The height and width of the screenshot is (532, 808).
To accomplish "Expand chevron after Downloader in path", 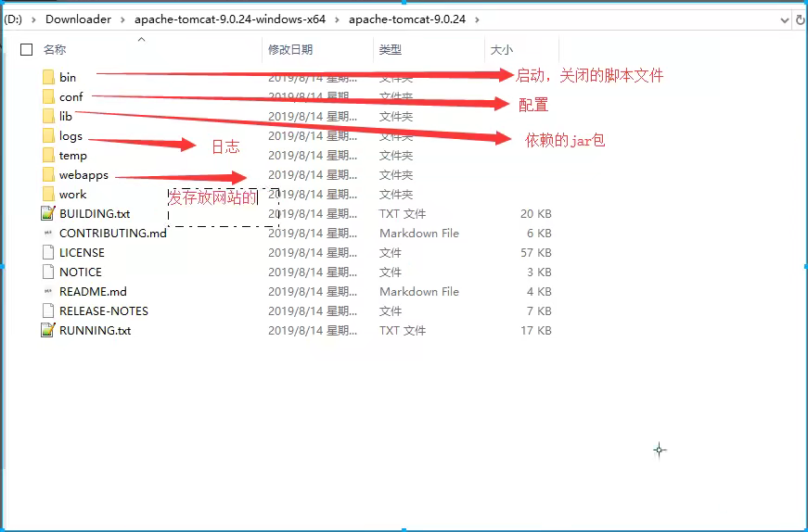I will pos(122,19).
